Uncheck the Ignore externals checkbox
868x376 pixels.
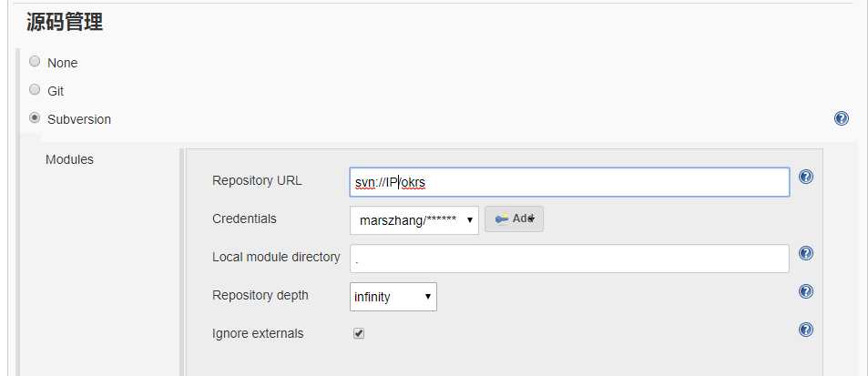(358, 333)
